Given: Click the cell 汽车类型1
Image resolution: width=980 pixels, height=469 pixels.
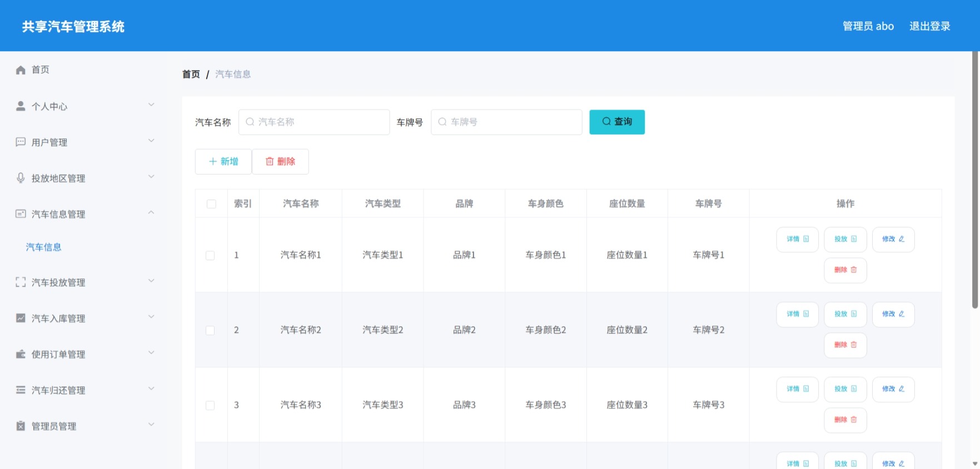Looking at the screenshot, I should [x=383, y=255].
